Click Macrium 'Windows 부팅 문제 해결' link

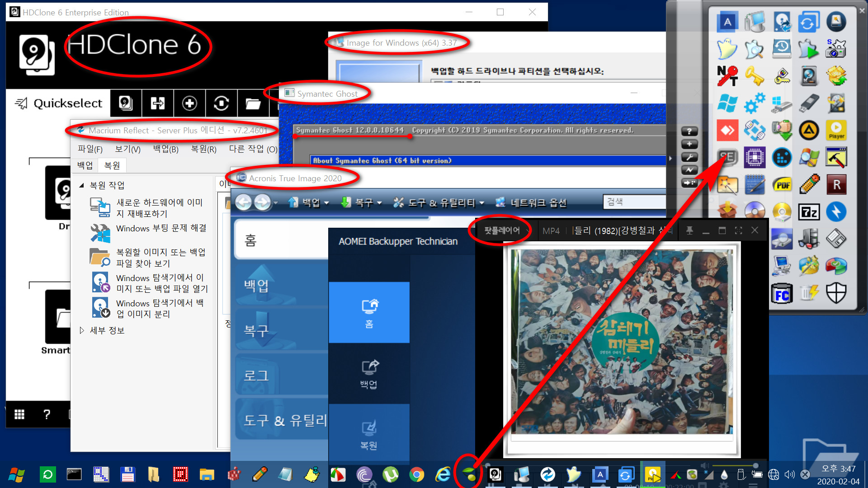coord(161,229)
